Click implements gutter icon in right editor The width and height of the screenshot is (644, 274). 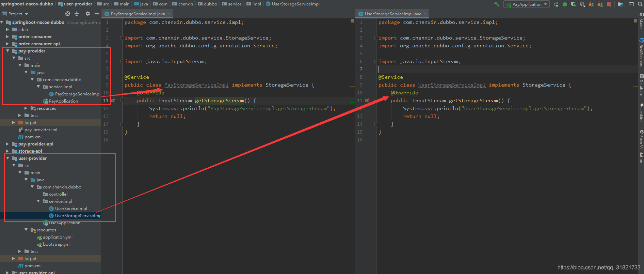tap(367, 101)
